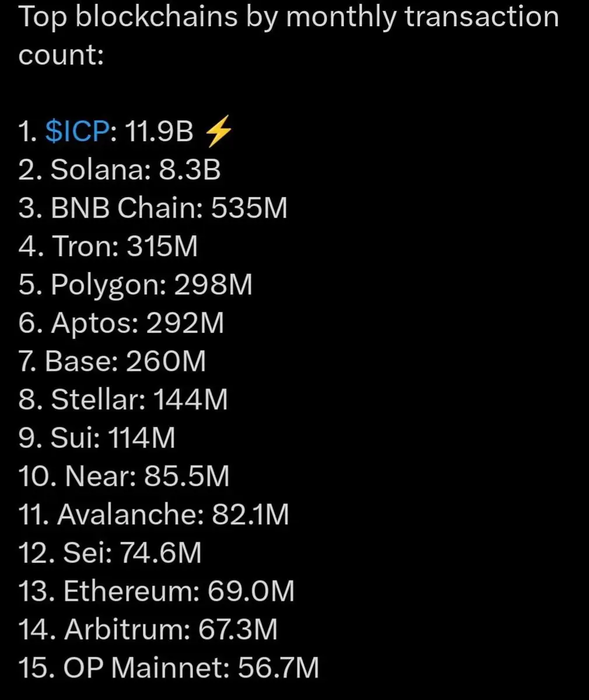
Task: Click the Near: 85.5M entry
Action: (124, 477)
